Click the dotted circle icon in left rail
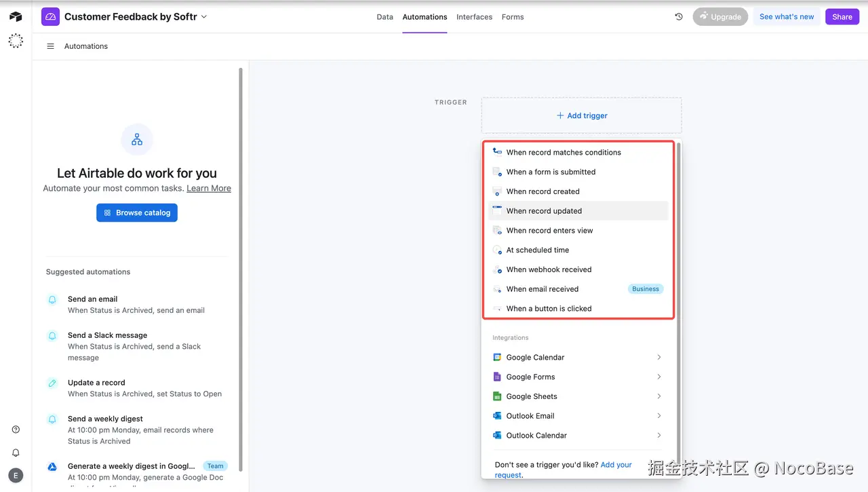The height and width of the screenshot is (492, 868). point(16,41)
